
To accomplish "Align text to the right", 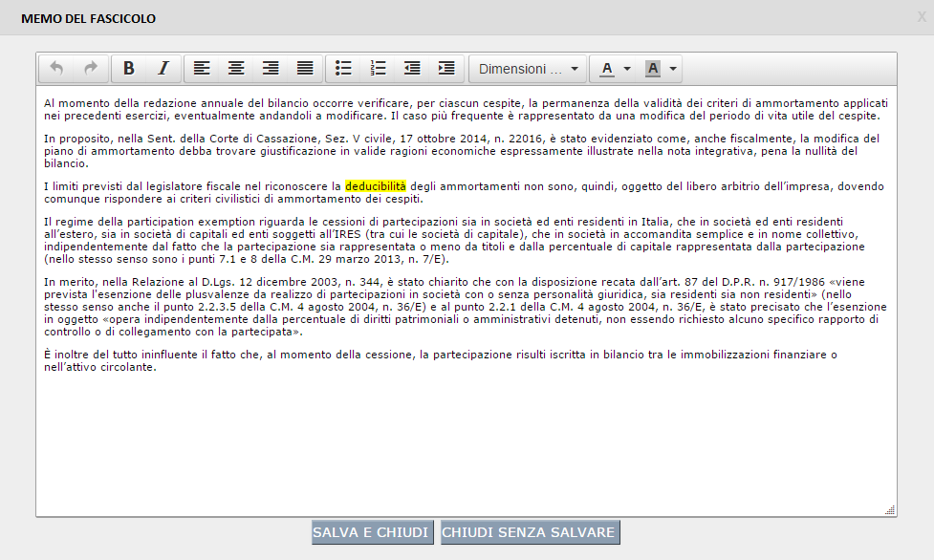I will tap(271, 69).
